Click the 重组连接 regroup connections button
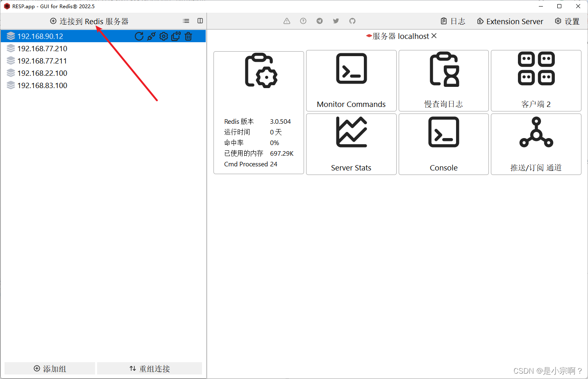The image size is (588, 379). (x=150, y=368)
